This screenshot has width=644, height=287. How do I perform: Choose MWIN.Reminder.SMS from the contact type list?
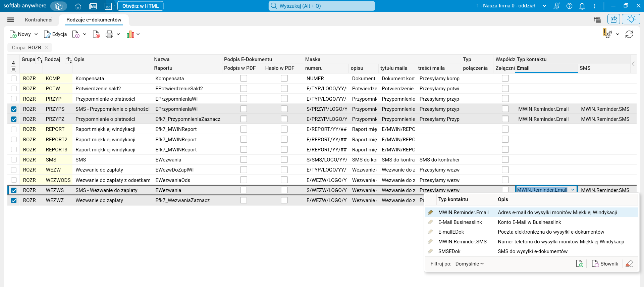tap(531, 242)
